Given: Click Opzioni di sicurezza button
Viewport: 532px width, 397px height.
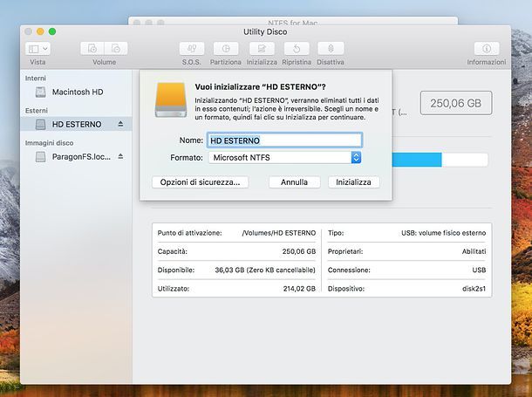Looking at the screenshot, I should pyautogui.click(x=201, y=182).
